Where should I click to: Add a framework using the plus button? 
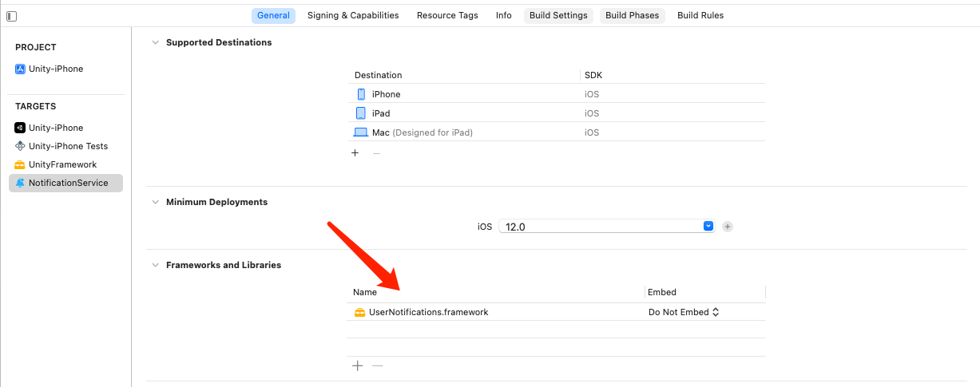coord(357,365)
